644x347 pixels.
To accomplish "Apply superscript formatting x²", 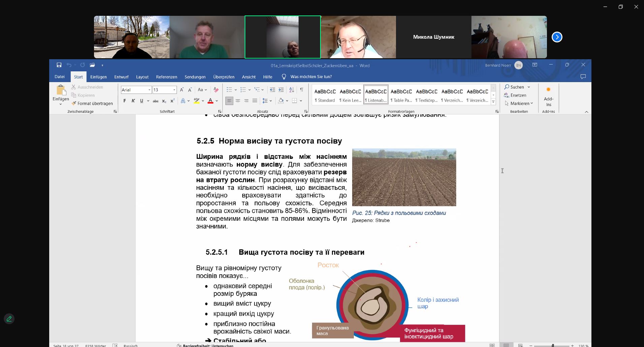I will click(x=172, y=101).
